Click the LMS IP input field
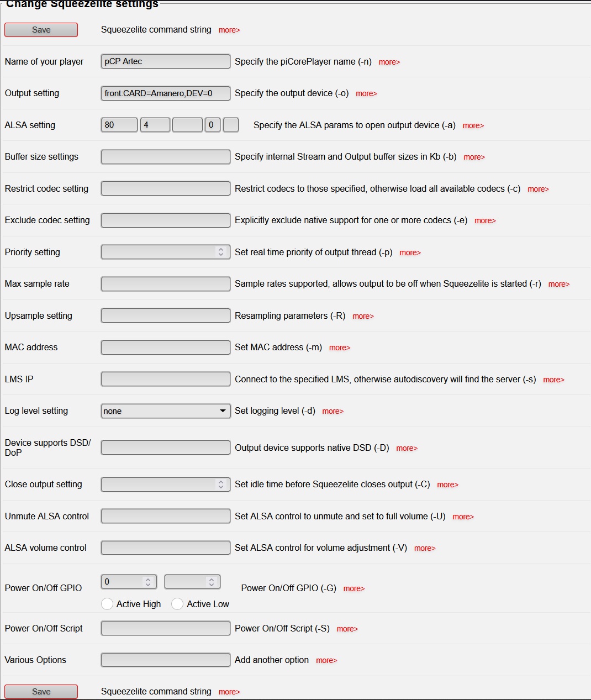The image size is (591, 700). pyautogui.click(x=165, y=379)
